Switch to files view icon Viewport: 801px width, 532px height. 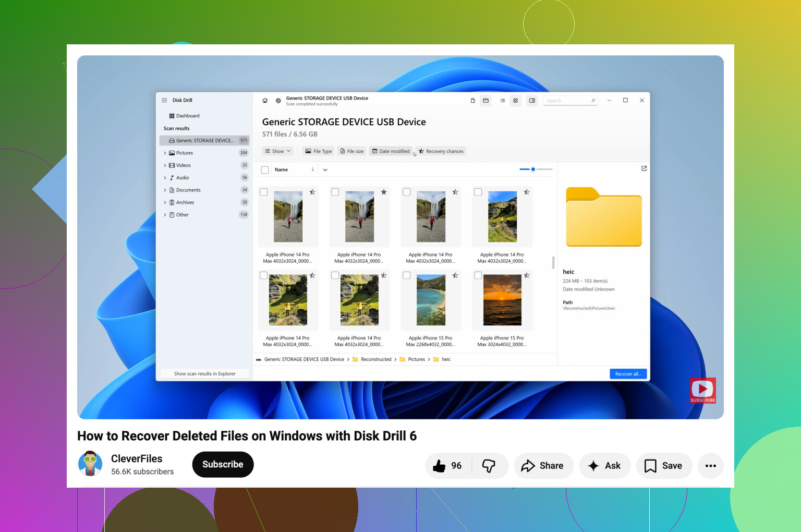473,101
